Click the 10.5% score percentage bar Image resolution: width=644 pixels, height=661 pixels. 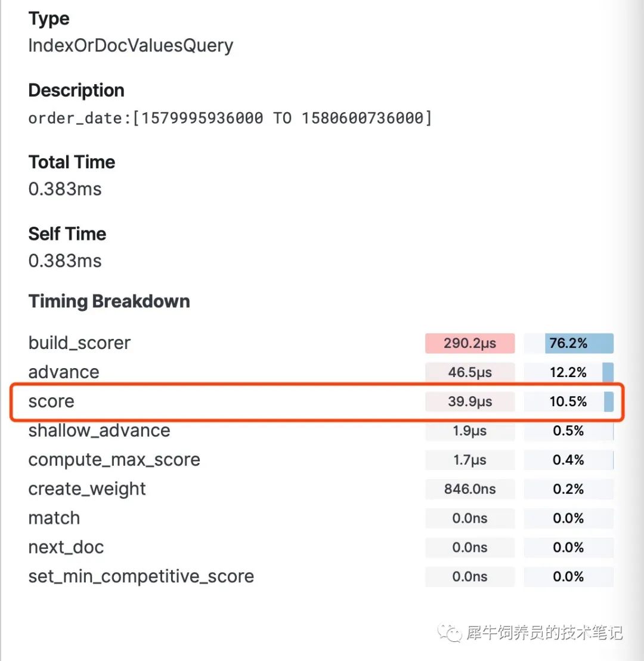click(568, 401)
